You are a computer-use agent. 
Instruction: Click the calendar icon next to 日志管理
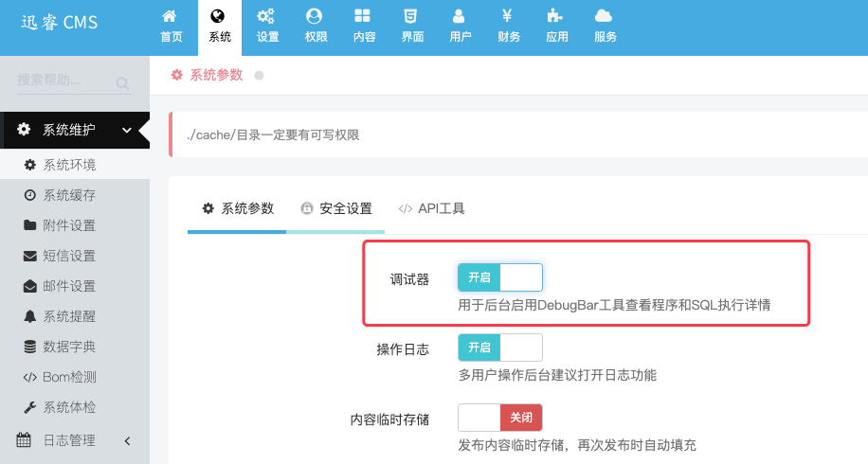24,440
